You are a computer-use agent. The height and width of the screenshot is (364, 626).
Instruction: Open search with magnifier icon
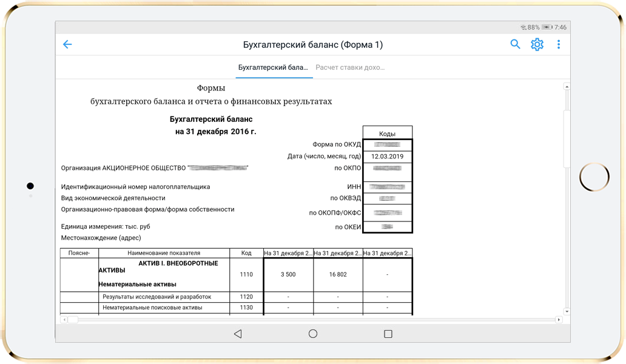(x=515, y=44)
